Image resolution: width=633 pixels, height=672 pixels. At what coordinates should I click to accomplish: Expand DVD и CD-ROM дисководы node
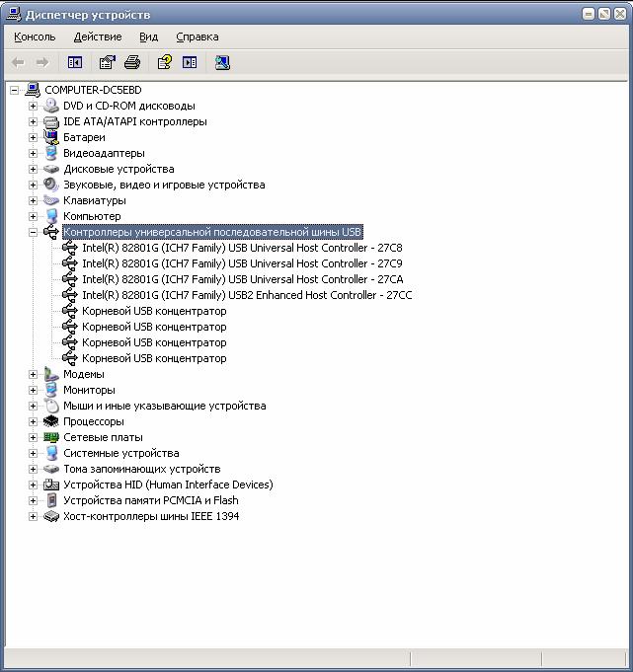[33, 106]
